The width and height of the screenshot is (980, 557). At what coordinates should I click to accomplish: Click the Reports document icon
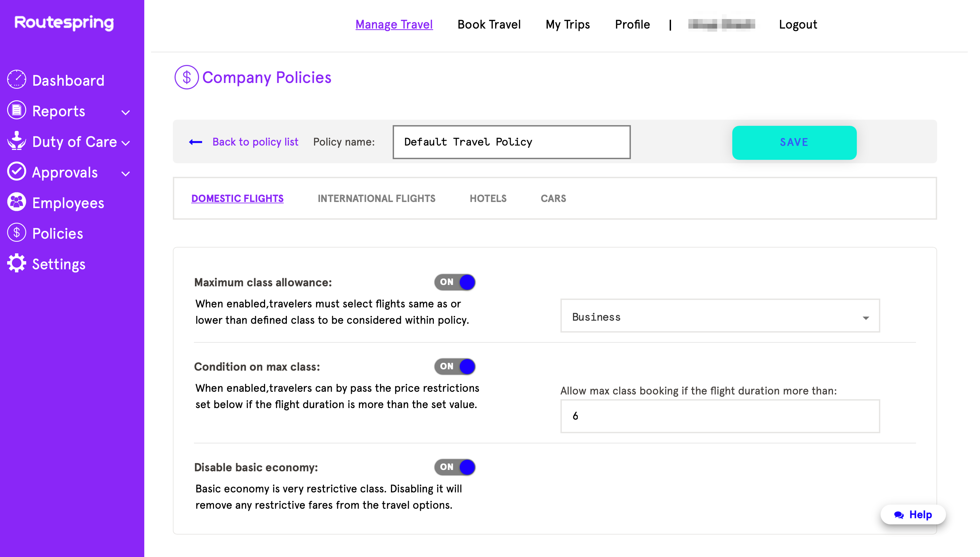coord(16,110)
